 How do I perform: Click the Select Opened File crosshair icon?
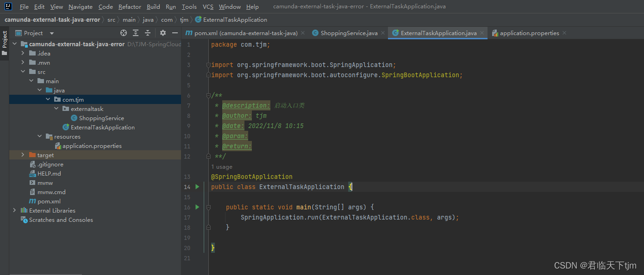click(x=123, y=33)
